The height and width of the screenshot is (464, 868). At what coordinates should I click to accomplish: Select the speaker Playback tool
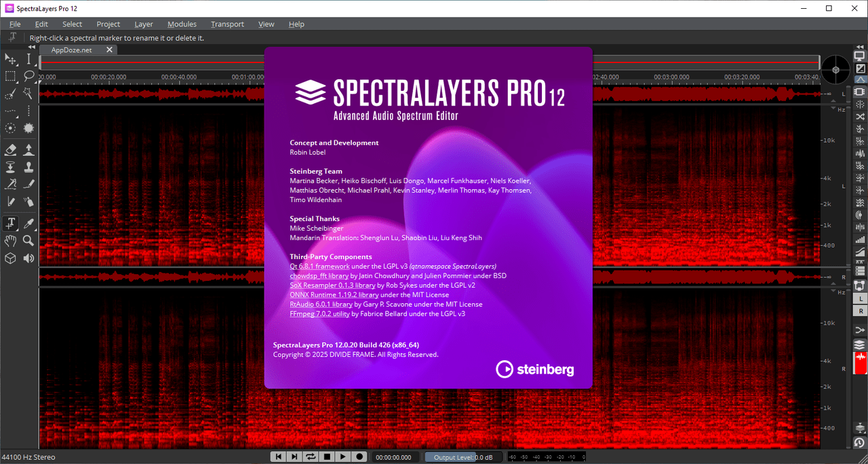28,258
